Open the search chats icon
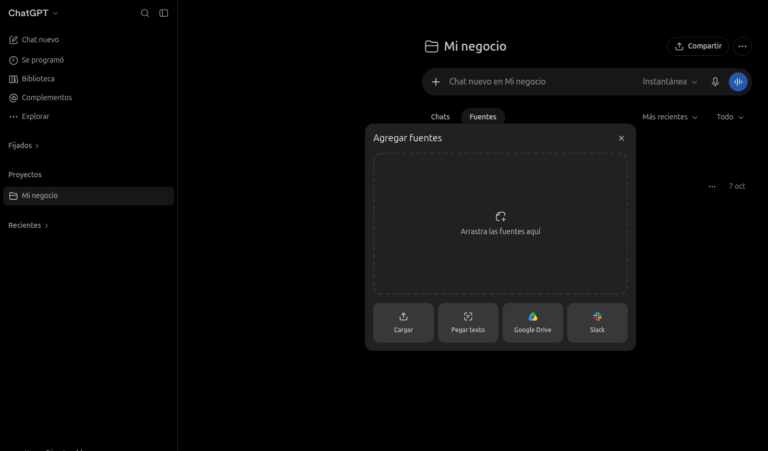 pyautogui.click(x=145, y=13)
